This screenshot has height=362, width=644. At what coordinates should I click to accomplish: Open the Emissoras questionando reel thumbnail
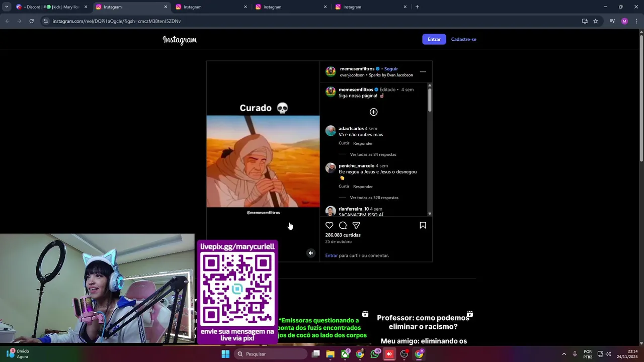tap(324, 327)
